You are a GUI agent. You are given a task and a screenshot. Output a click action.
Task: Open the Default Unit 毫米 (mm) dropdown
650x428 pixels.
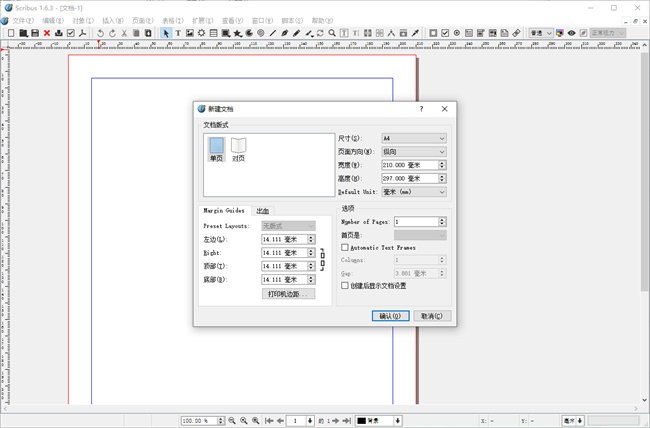[413, 191]
